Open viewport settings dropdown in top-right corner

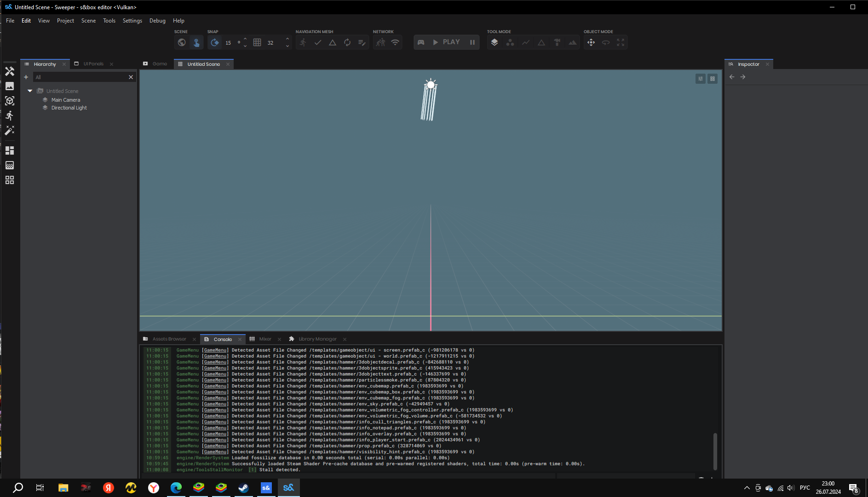click(700, 79)
